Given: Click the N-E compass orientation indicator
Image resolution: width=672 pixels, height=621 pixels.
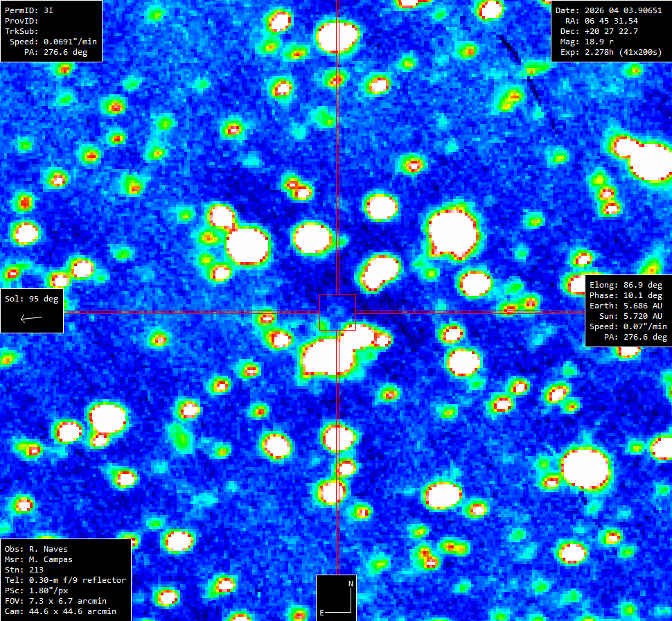Looking at the screenshot, I should tap(337, 598).
